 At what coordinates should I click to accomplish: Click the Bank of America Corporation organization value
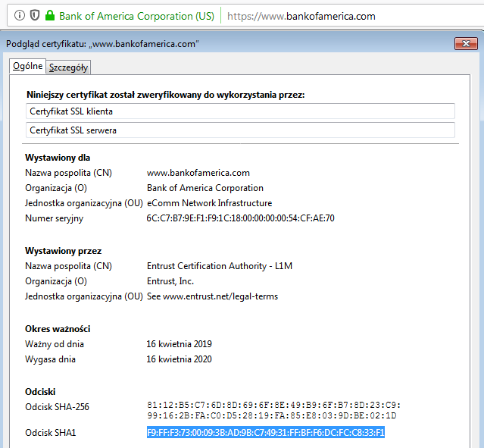click(205, 188)
